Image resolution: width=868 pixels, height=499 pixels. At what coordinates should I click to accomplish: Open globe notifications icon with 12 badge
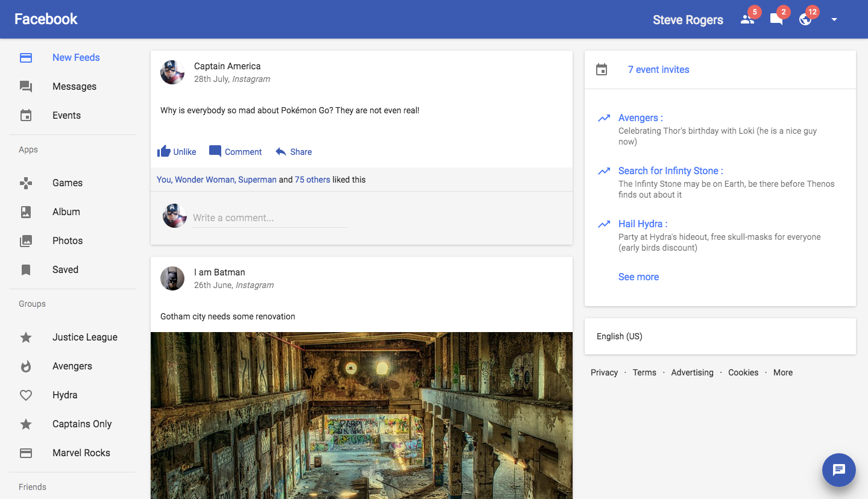click(x=805, y=19)
